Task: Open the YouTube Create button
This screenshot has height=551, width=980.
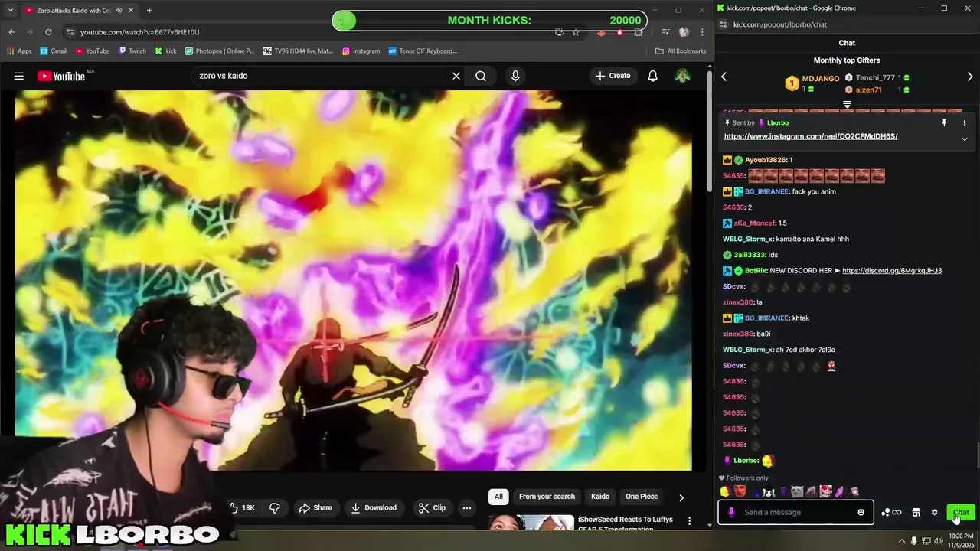Action: pos(613,76)
